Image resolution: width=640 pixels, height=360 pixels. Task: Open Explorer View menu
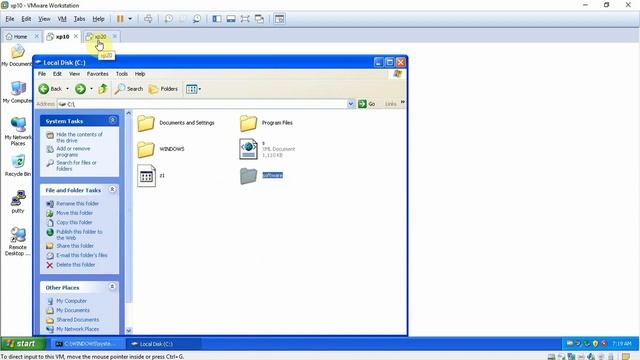click(x=74, y=74)
